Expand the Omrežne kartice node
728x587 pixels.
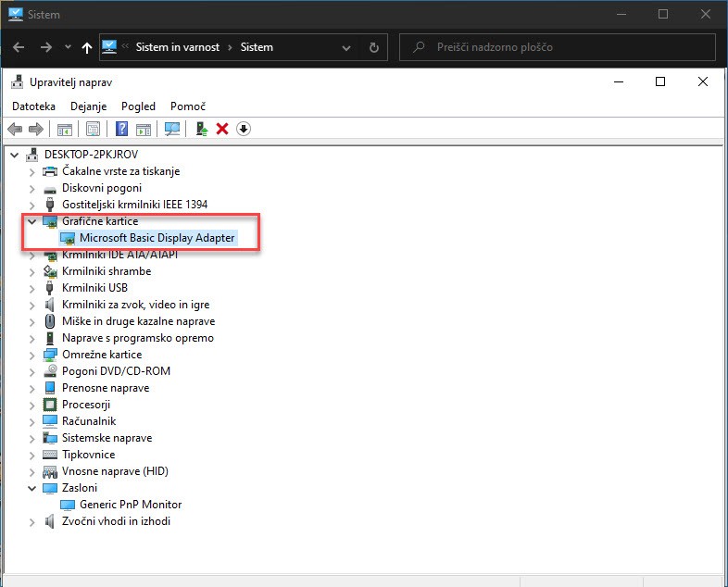click(32, 355)
